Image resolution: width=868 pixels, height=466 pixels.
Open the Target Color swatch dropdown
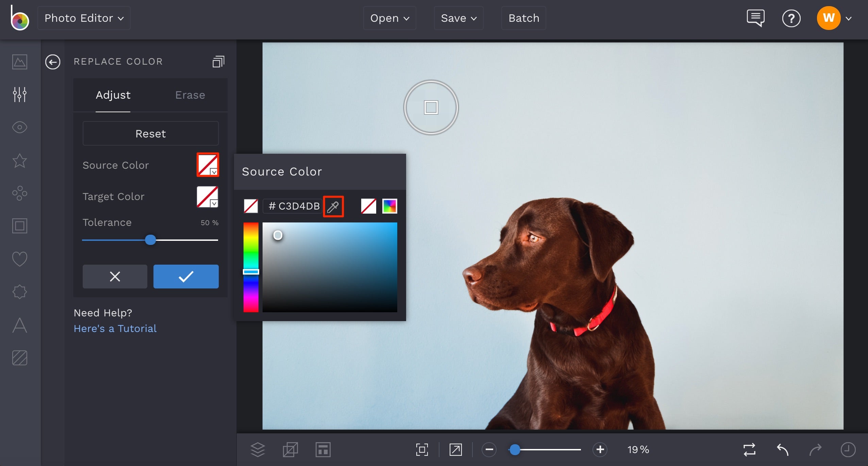point(214,204)
